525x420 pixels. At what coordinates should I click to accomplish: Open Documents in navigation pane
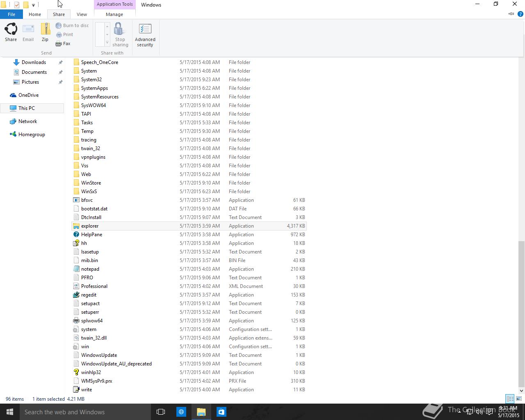point(34,72)
